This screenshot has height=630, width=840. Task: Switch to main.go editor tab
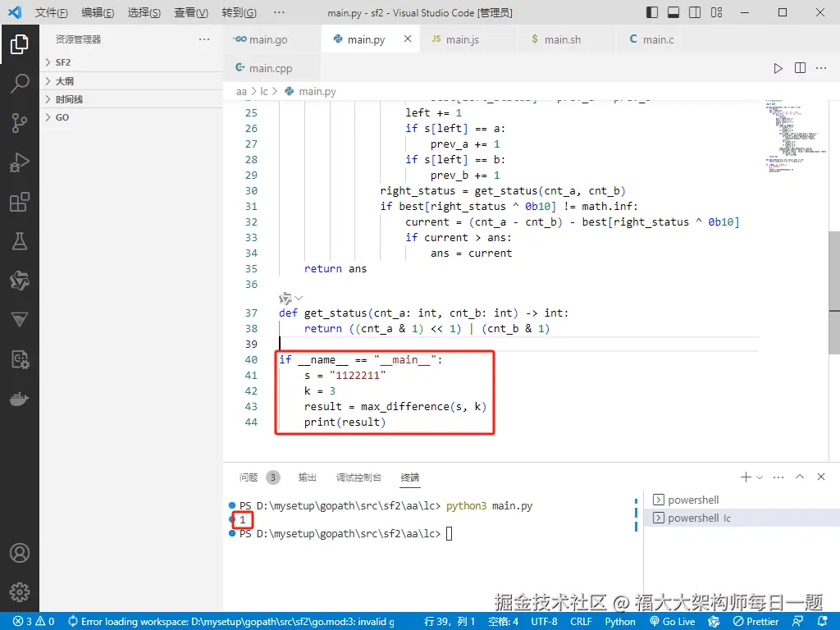[272, 39]
